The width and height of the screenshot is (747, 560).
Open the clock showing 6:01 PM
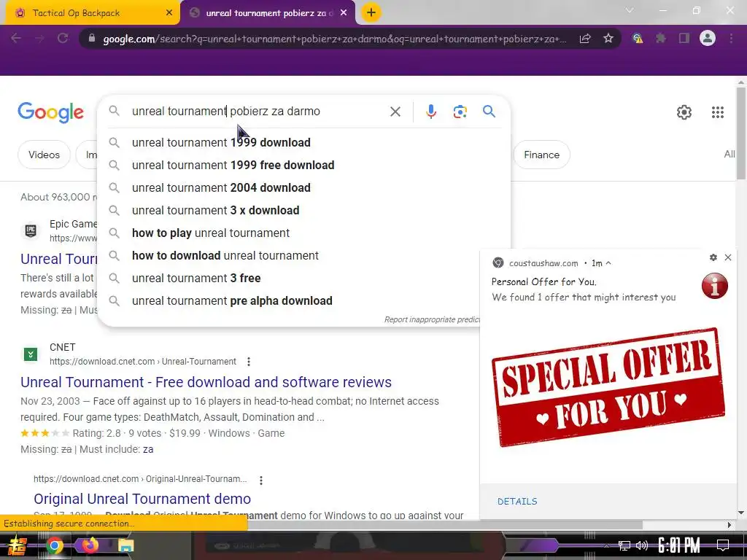point(679,545)
